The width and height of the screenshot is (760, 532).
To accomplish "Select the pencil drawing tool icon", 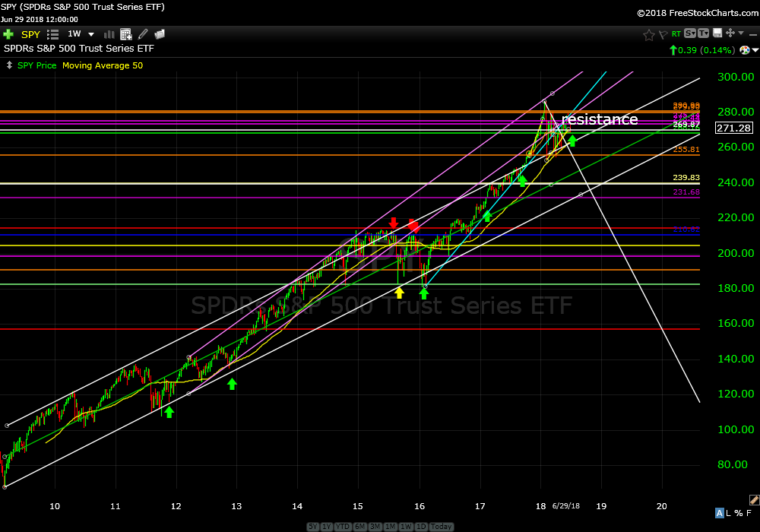I will [x=142, y=34].
